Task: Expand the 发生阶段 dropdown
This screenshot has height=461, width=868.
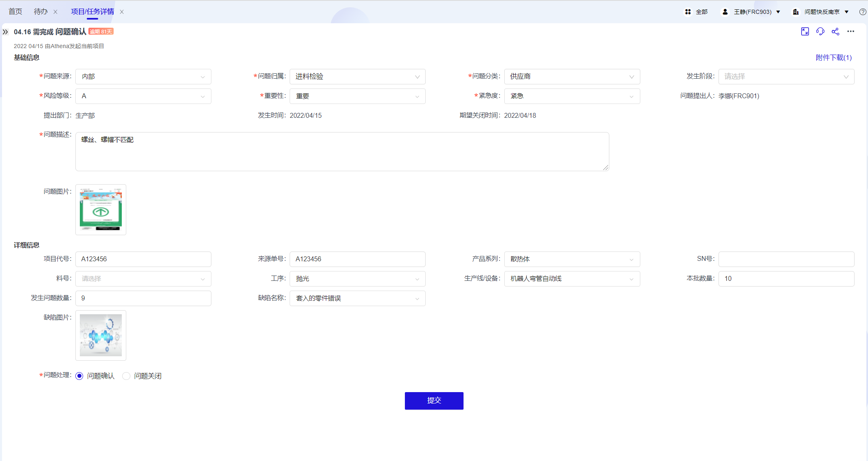Action: pyautogui.click(x=786, y=77)
